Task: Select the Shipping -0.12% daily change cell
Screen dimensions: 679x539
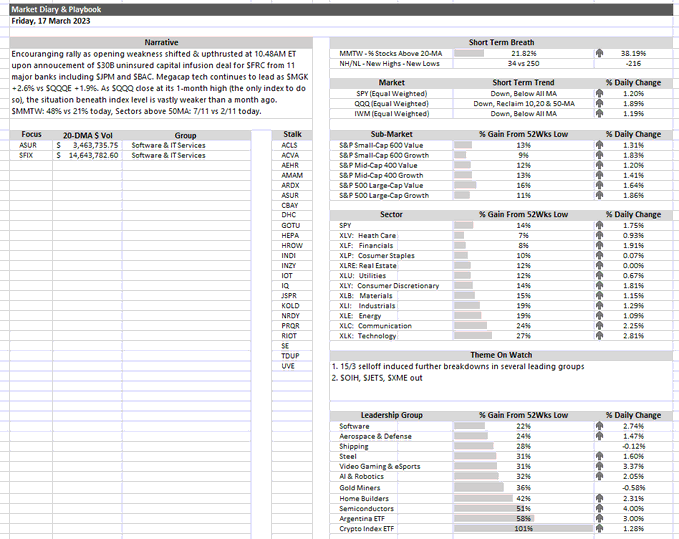Action: click(634, 446)
